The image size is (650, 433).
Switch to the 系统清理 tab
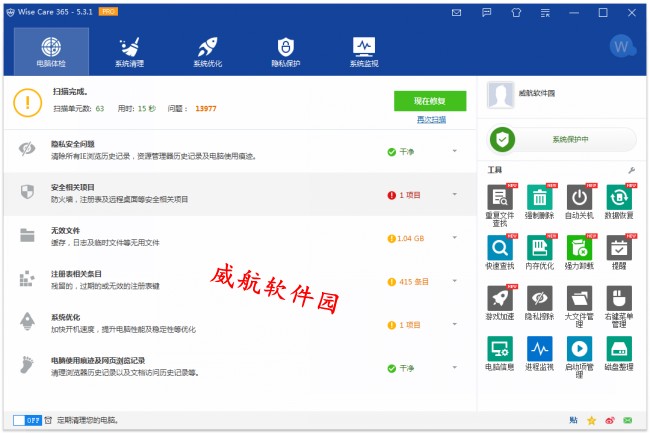(x=129, y=51)
